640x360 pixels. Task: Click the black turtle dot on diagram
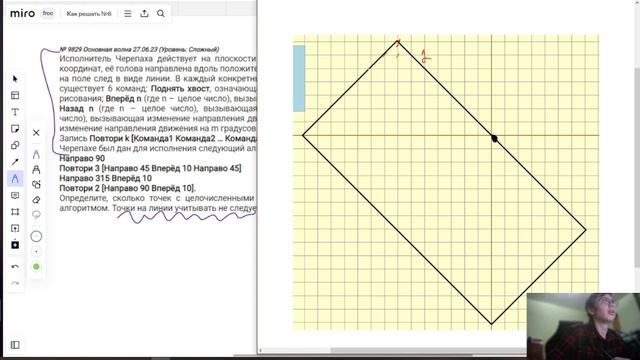(x=494, y=139)
